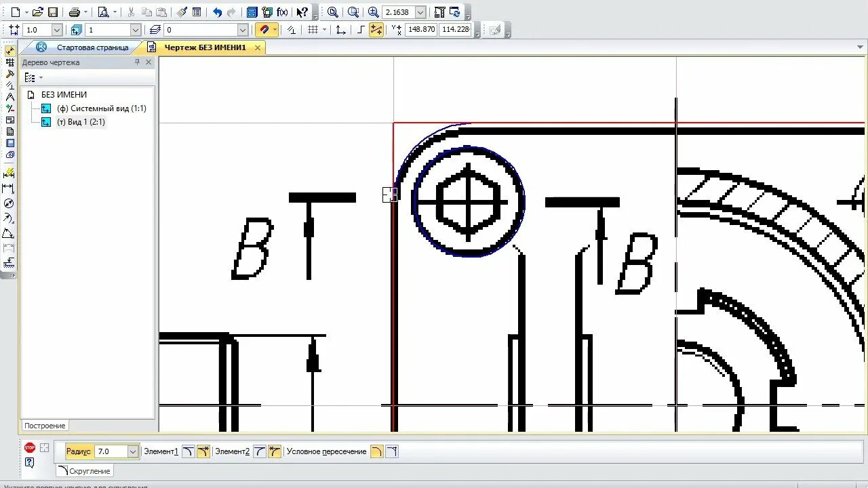
Task: Open the properties table icon
Action: (197, 12)
